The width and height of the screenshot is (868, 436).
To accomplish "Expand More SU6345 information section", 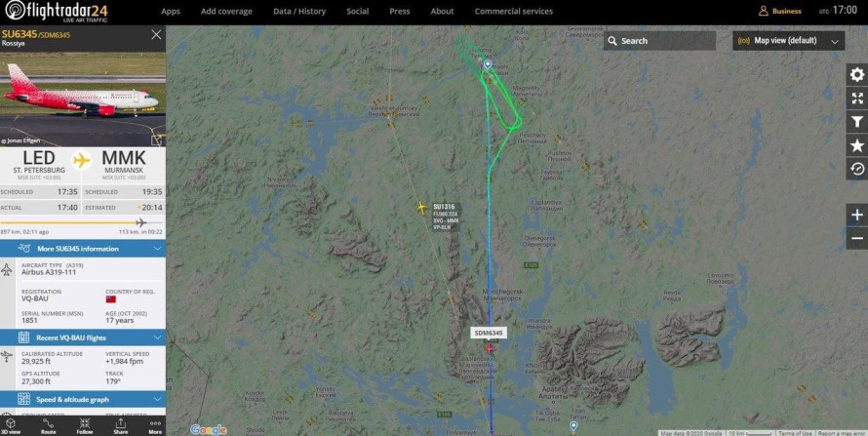I will coord(83,249).
